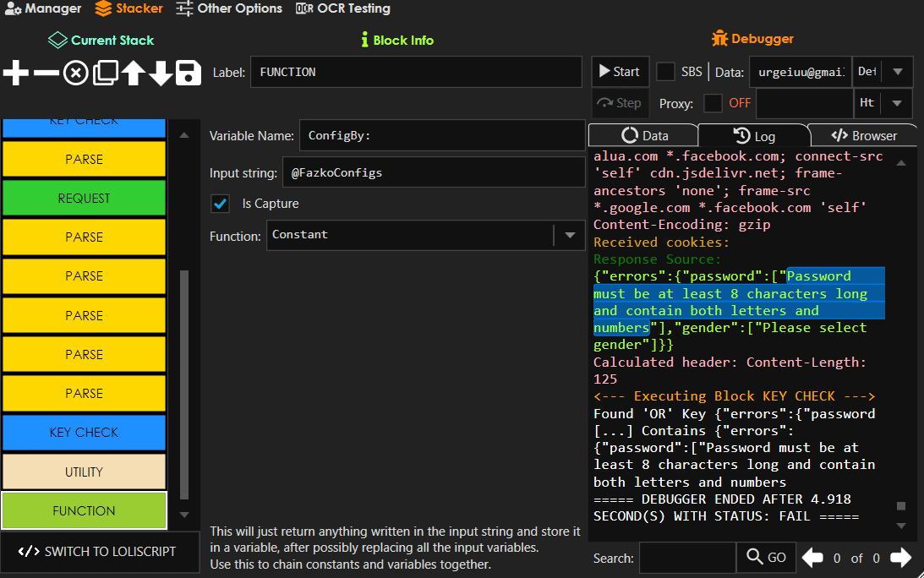924x578 pixels.
Task: Move the block down with the arrow icon
Action: [x=161, y=73]
